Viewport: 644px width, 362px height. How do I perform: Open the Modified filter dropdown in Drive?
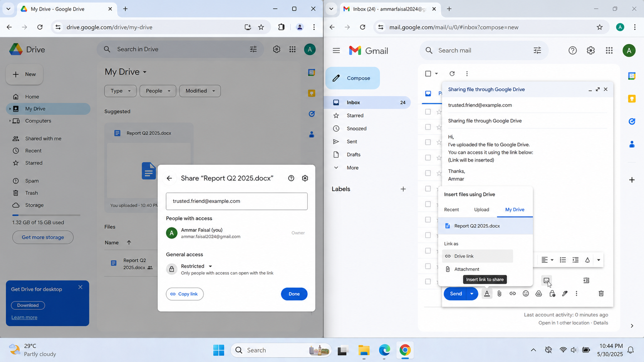[x=200, y=91]
